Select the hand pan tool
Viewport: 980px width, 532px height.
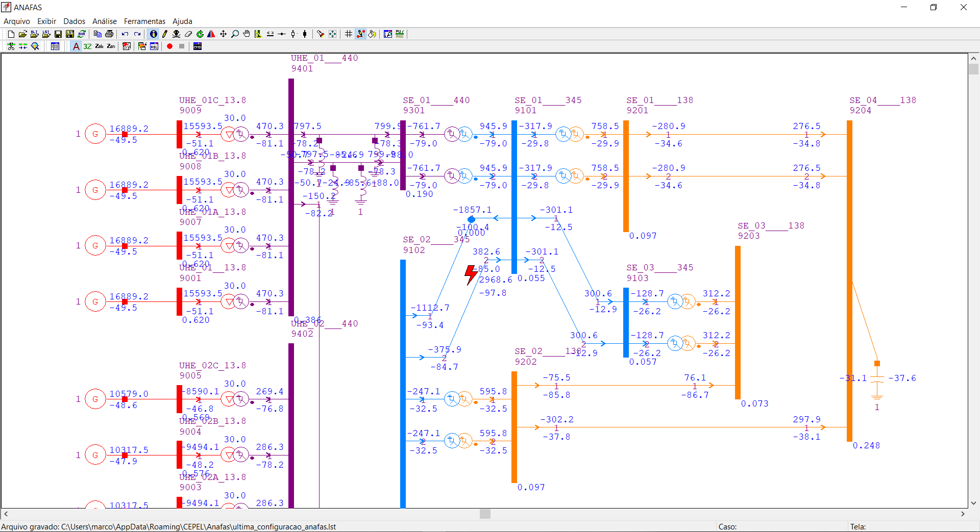[x=247, y=34]
